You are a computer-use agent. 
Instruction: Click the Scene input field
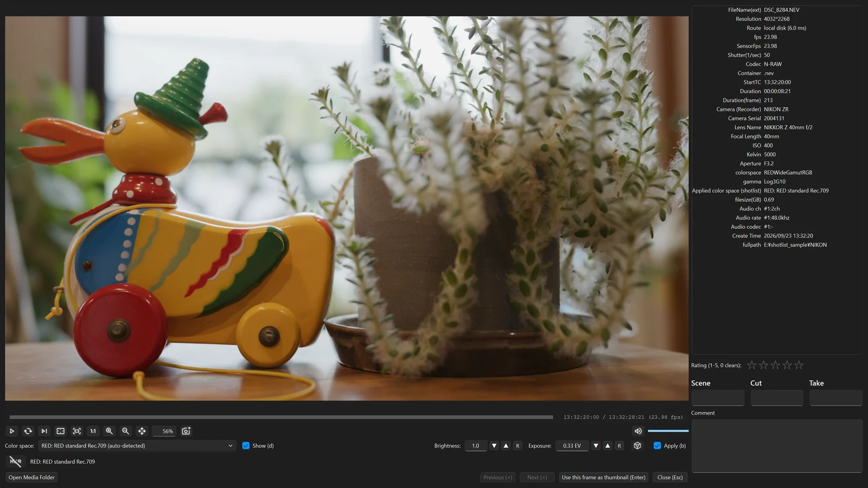tap(718, 397)
